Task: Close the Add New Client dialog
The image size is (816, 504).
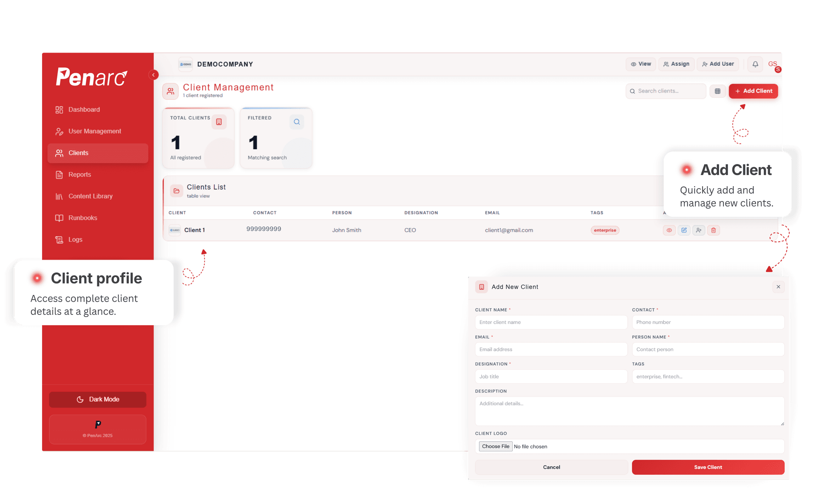Action: tap(778, 287)
